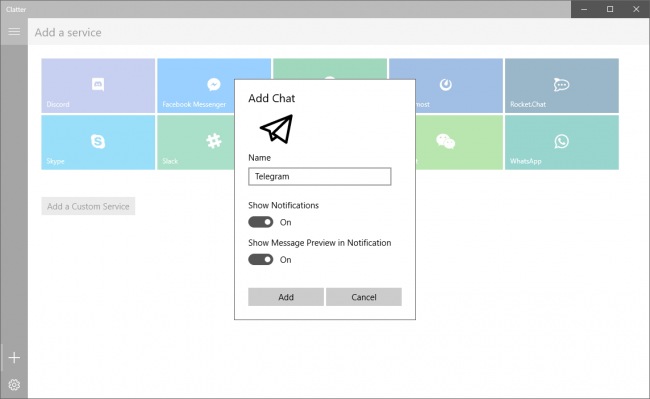
Task: Cancel the Add Chat dialog
Action: (364, 297)
